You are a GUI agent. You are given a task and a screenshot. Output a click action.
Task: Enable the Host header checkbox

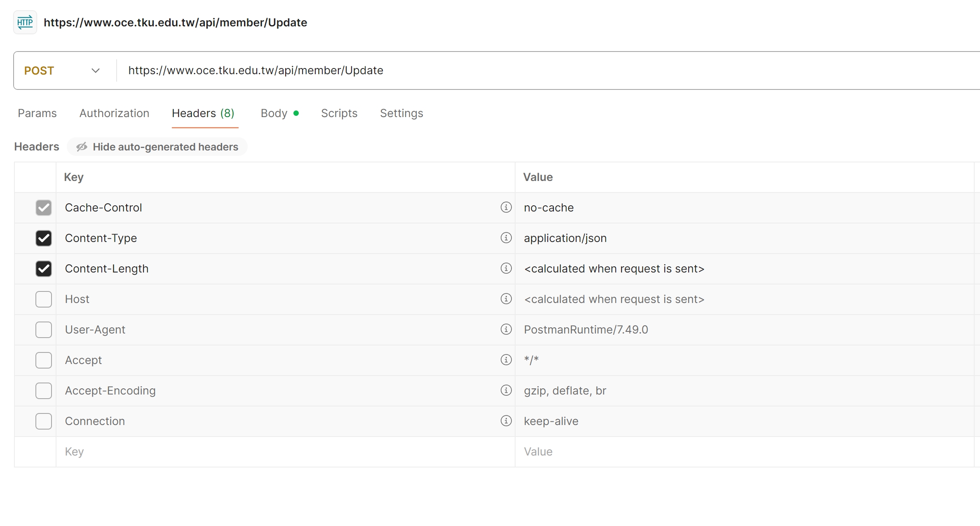(x=44, y=299)
